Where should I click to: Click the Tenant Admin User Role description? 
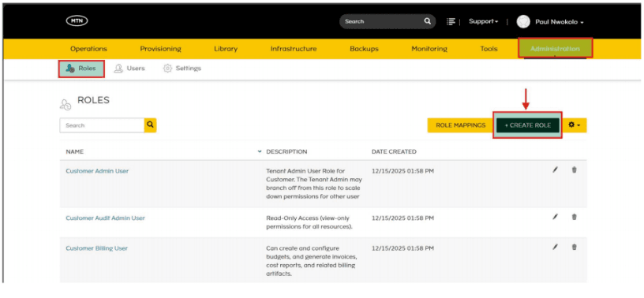(x=314, y=184)
